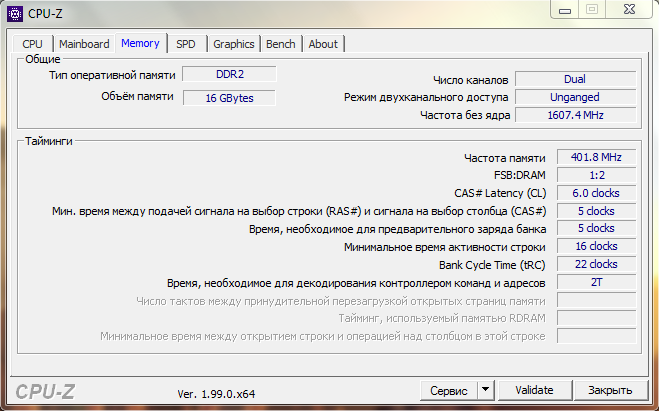Click the Тип оперативной памяти label
659x411 pixels.
112,75
